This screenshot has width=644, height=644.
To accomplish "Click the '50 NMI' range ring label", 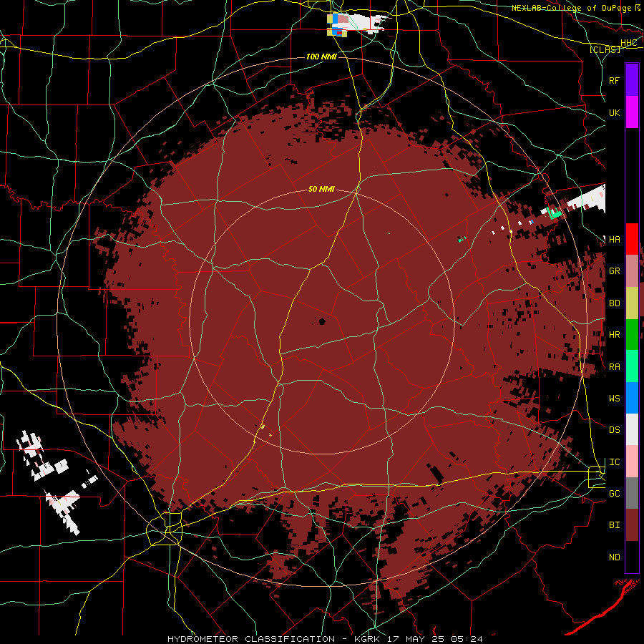I will (321, 189).
